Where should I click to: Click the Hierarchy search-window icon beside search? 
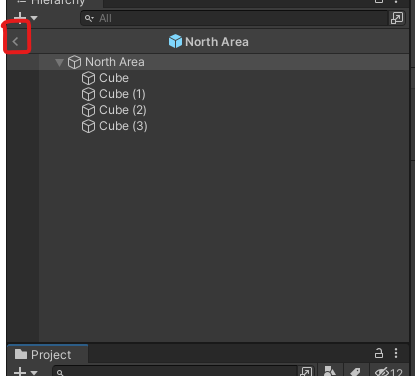397,18
